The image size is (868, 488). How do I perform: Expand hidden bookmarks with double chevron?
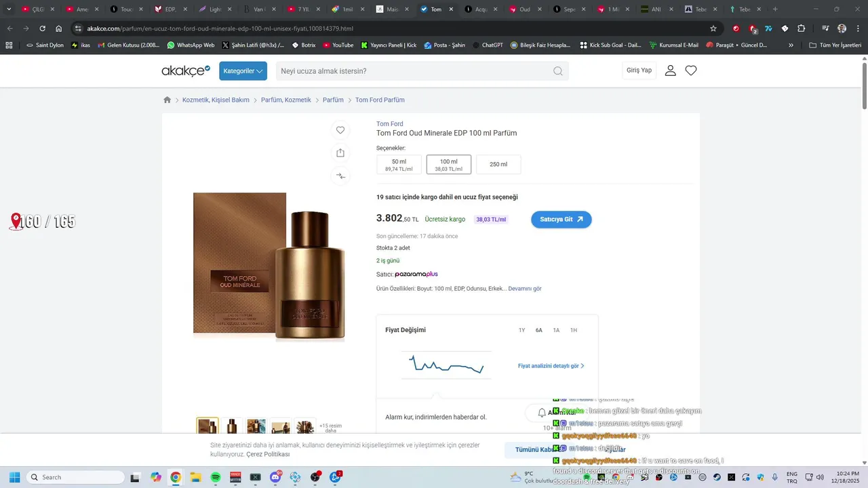(791, 45)
